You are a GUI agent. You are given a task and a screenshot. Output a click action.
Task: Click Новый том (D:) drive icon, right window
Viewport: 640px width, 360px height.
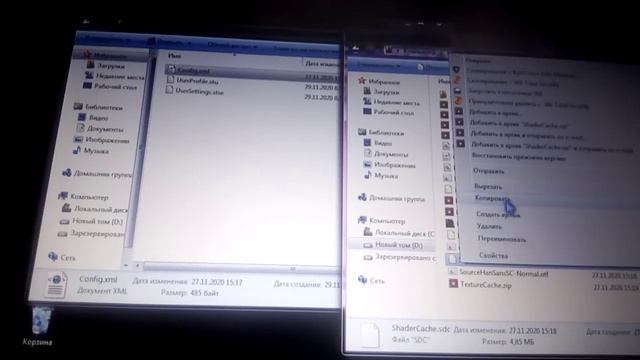(x=368, y=245)
